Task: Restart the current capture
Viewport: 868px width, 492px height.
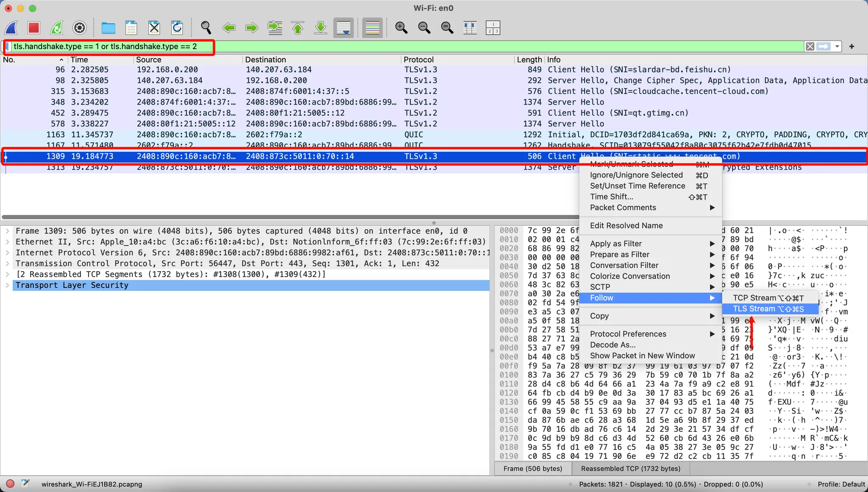Action: [x=56, y=28]
